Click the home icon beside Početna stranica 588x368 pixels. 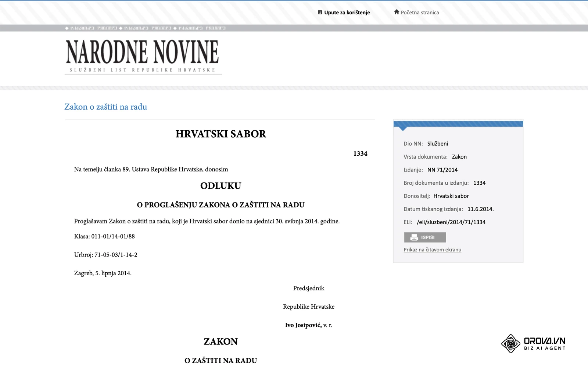(397, 12)
